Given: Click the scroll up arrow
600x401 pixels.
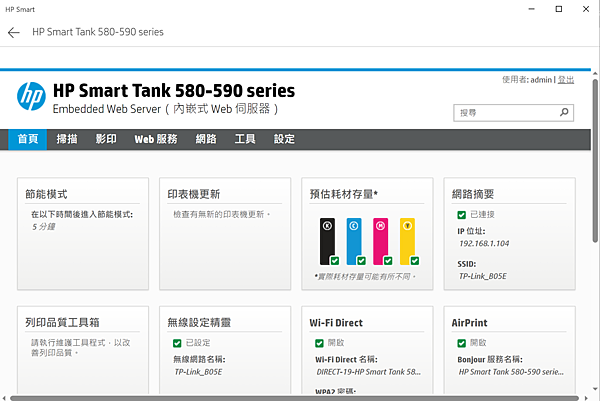Looking at the screenshot, I should 595,73.
